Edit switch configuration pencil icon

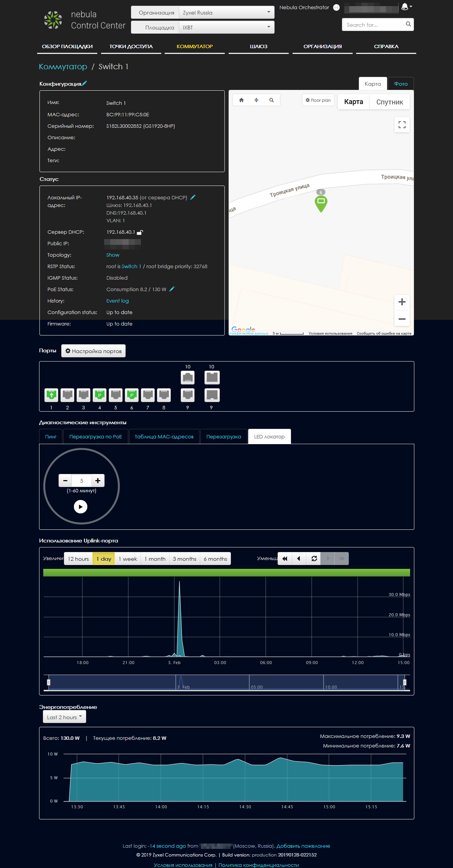[x=84, y=83]
